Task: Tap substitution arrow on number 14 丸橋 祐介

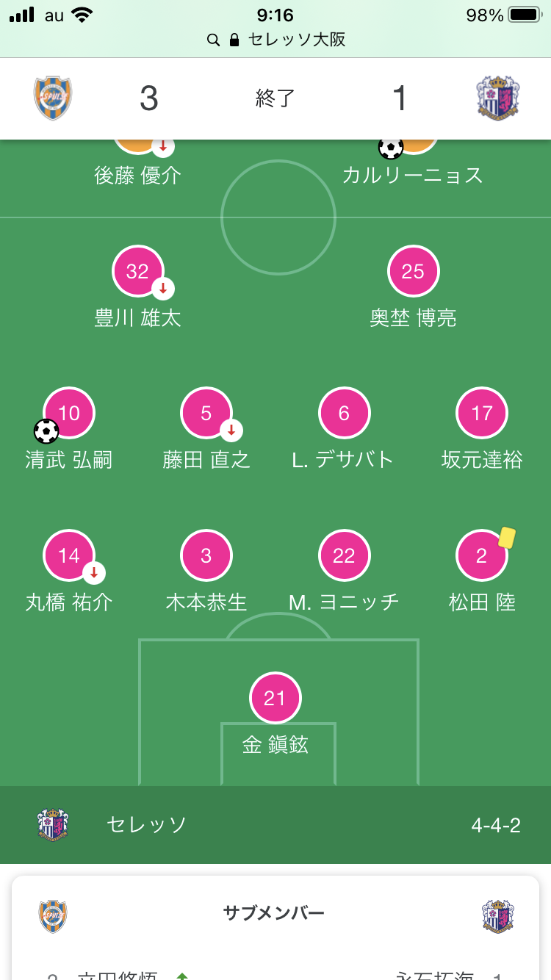Action: 94,572
